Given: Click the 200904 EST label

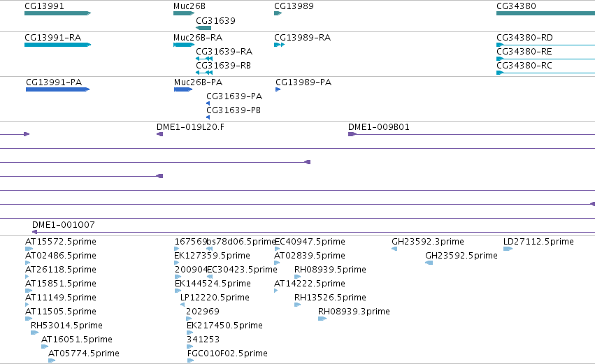Looking at the screenshot, I should [191, 270].
